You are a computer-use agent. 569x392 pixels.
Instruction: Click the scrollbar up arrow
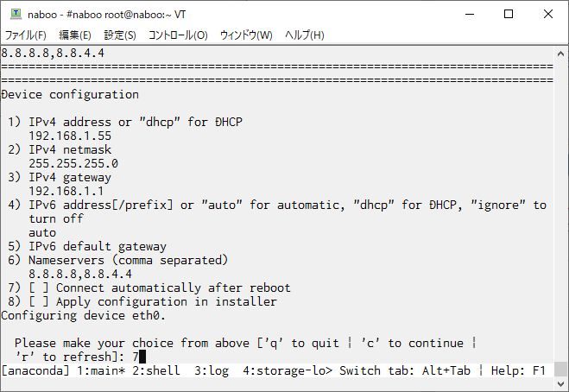pyautogui.click(x=560, y=54)
